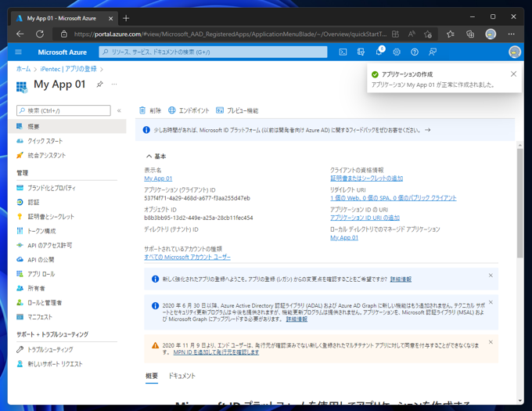Open the Azure portal hamburger menu

click(x=19, y=52)
